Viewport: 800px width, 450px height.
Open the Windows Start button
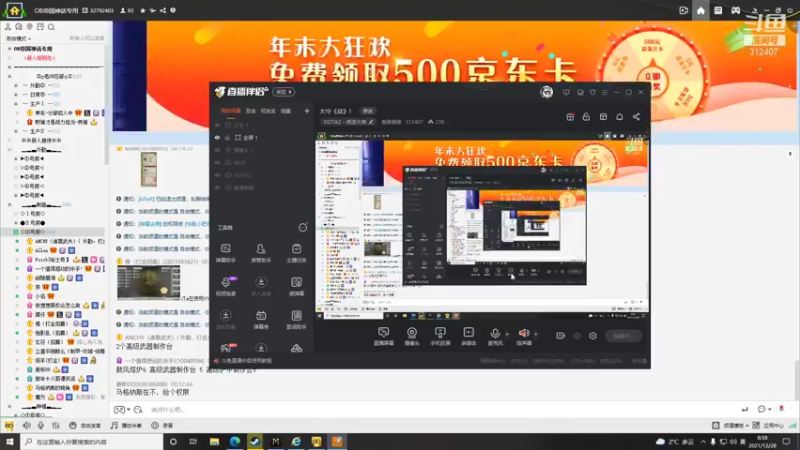click(x=9, y=441)
